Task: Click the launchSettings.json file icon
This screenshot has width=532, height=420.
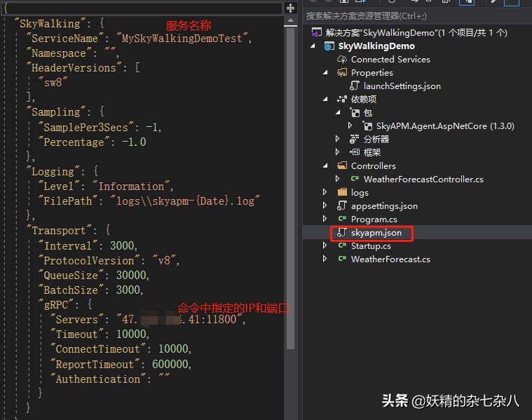Action: tap(355, 86)
